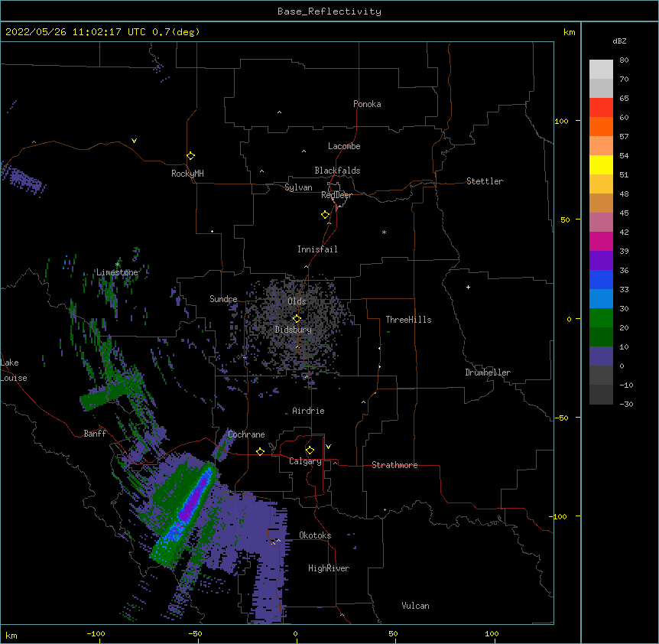
Task: Click the 50 tick on the right axis
Action: 565,220
